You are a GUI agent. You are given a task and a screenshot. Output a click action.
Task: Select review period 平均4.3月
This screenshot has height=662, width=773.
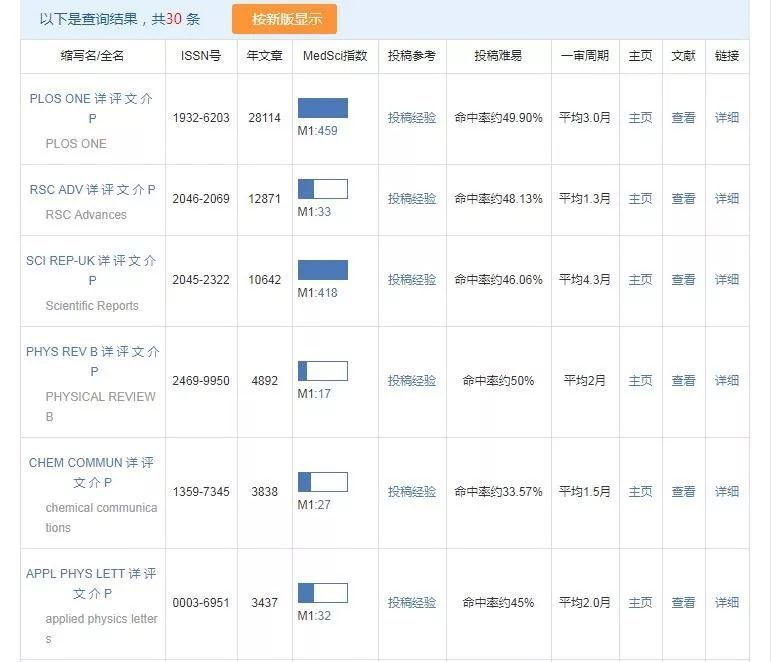pyautogui.click(x=585, y=279)
